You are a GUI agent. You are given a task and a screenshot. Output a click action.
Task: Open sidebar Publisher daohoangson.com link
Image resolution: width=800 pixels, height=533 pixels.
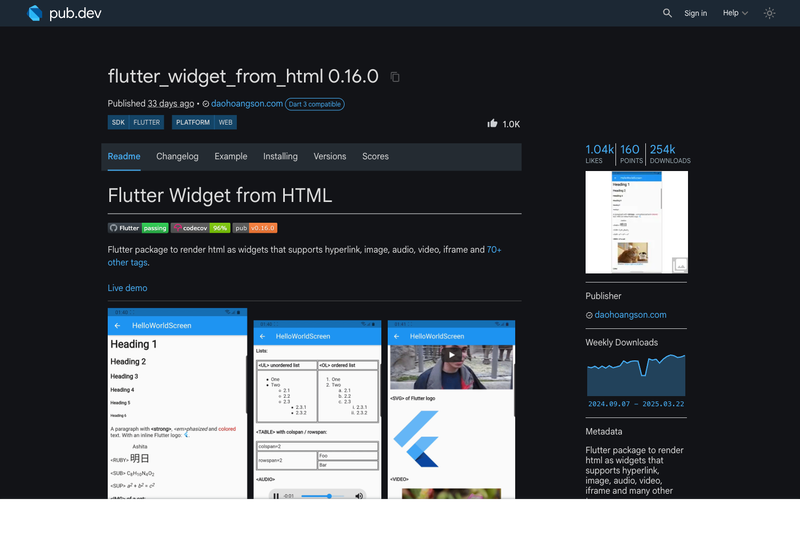pos(630,315)
